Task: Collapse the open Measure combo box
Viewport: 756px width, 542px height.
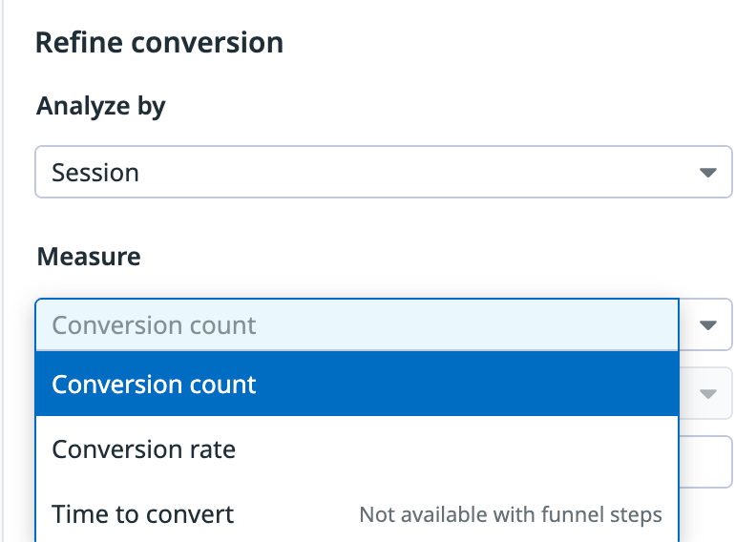Action: click(x=707, y=325)
